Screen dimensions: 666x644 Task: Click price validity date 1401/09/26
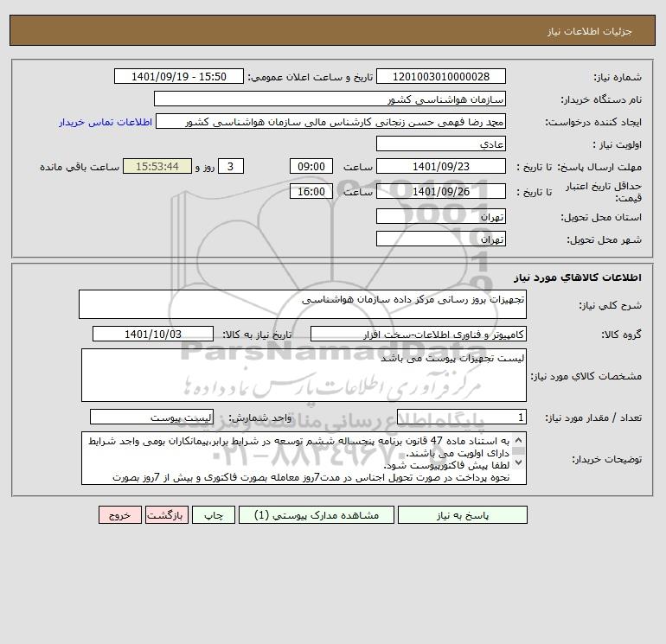[441, 191]
